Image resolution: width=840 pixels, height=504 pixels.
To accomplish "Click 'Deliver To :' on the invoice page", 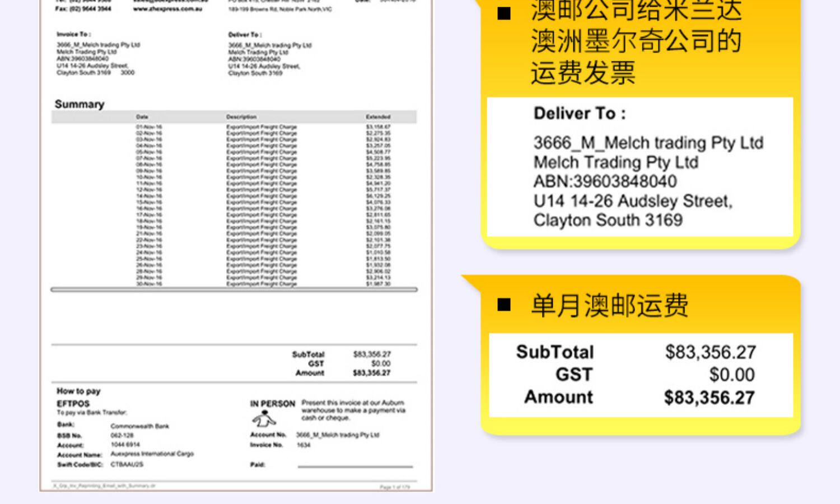I will coord(245,35).
